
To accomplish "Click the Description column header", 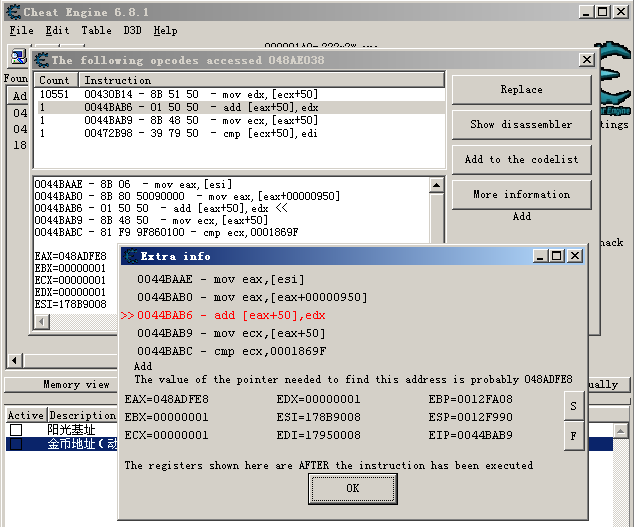I will coord(82,415).
